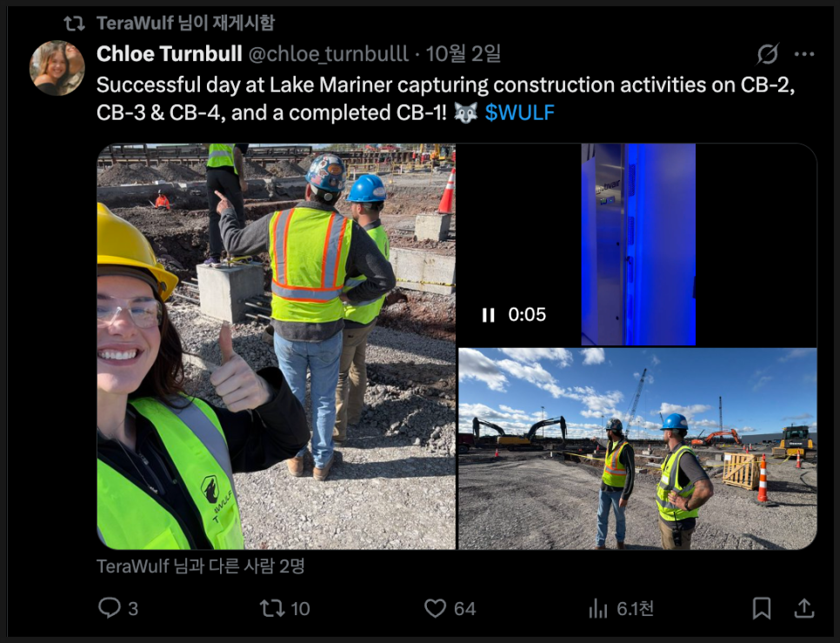Open the two workers site photo
The image size is (840, 643).
pos(637,448)
